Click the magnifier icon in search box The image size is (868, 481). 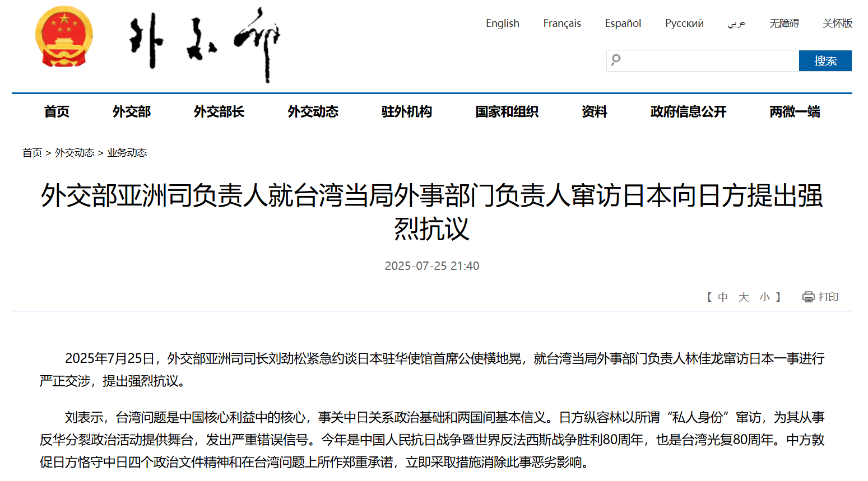[x=616, y=60]
